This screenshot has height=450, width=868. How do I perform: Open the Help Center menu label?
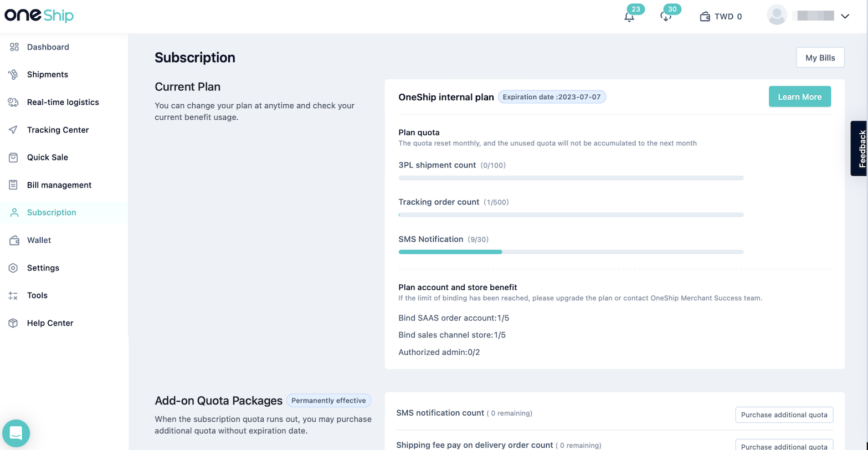50,323
